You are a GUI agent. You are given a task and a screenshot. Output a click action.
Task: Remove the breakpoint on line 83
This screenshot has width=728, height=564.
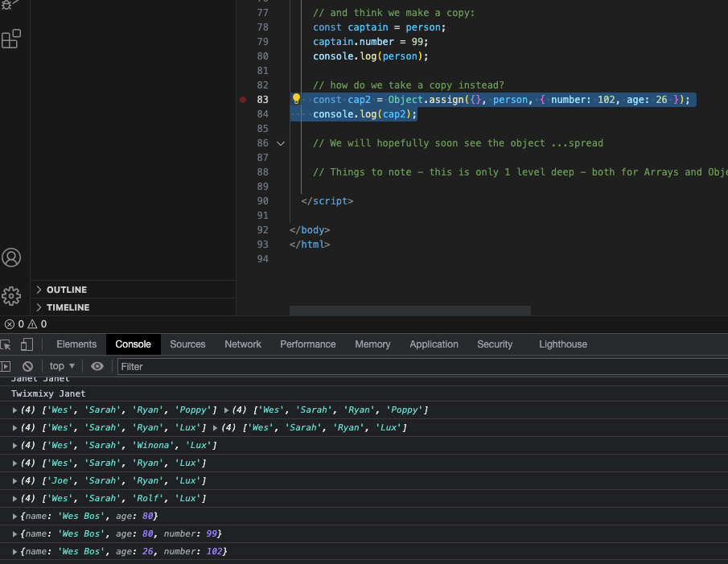pyautogui.click(x=243, y=100)
